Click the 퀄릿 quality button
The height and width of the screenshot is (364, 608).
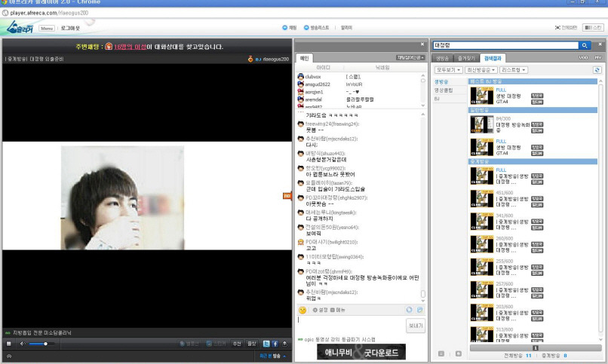pos(252,344)
